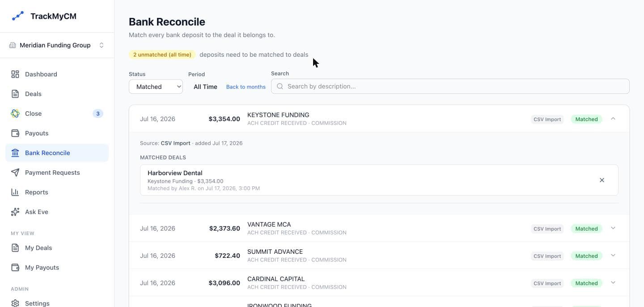The width and height of the screenshot is (644, 307).
Task: Click CSV Import tag on Summit Advance row
Action: [x=547, y=256]
